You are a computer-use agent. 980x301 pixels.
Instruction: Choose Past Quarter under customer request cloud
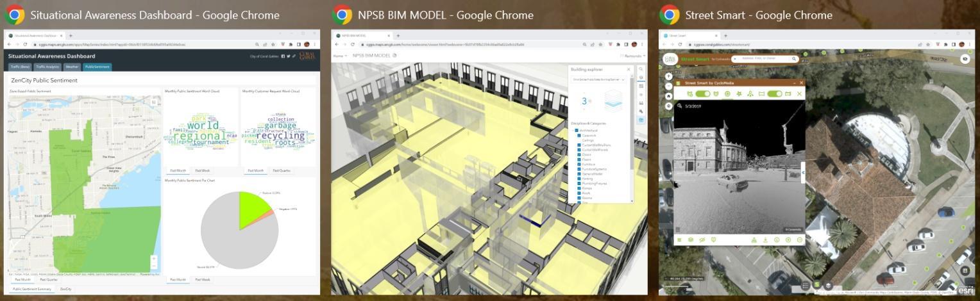pyautogui.click(x=281, y=170)
